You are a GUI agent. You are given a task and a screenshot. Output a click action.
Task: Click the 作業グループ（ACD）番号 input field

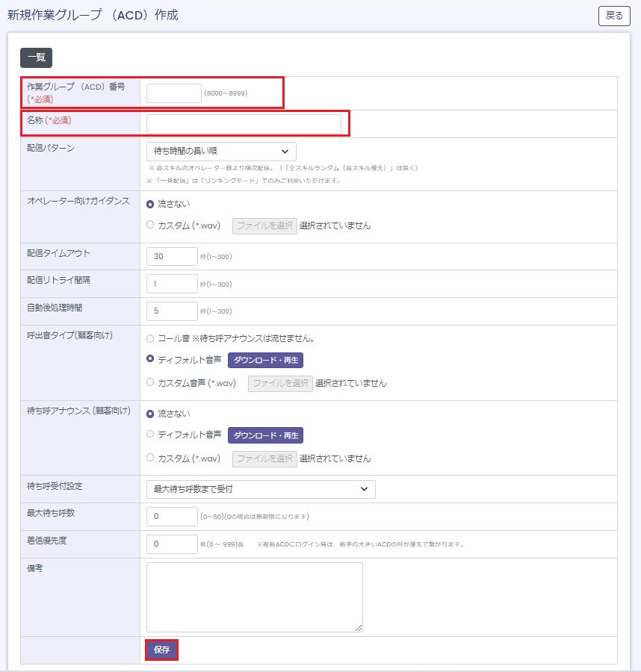click(174, 93)
